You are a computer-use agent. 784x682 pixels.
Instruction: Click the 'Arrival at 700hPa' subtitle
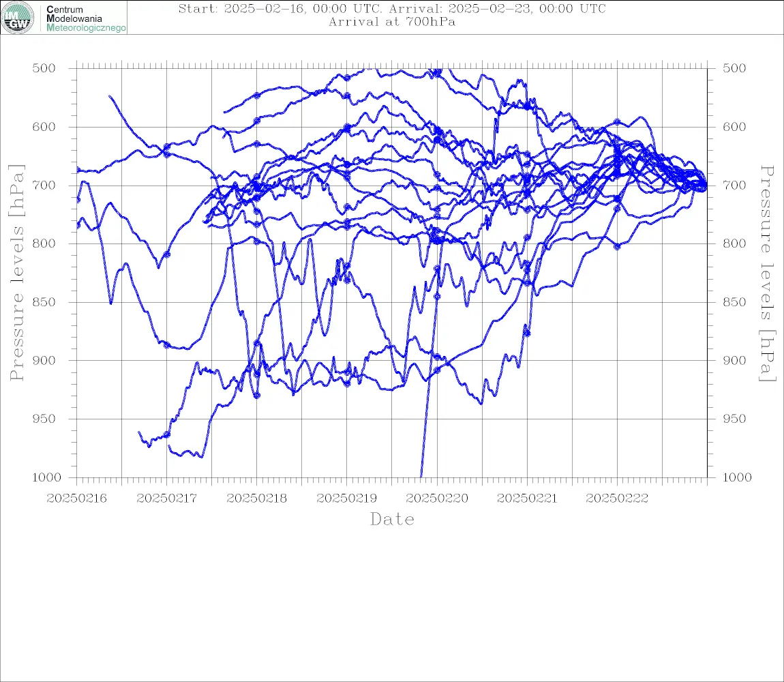tap(392, 22)
